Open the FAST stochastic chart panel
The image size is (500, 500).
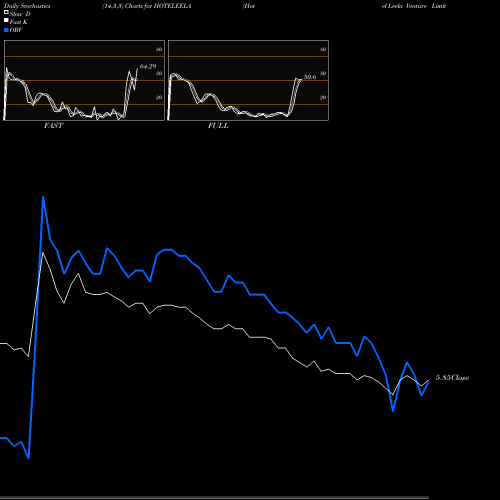coord(84,80)
